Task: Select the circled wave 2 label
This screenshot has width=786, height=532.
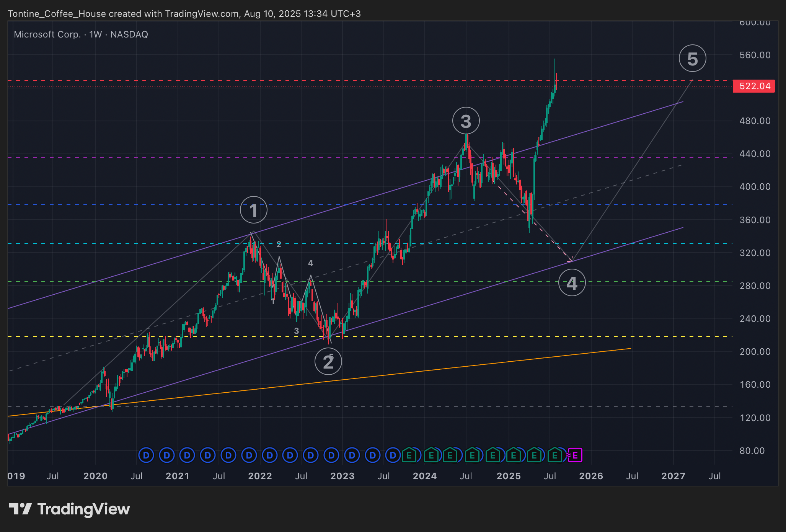Action: coord(328,362)
